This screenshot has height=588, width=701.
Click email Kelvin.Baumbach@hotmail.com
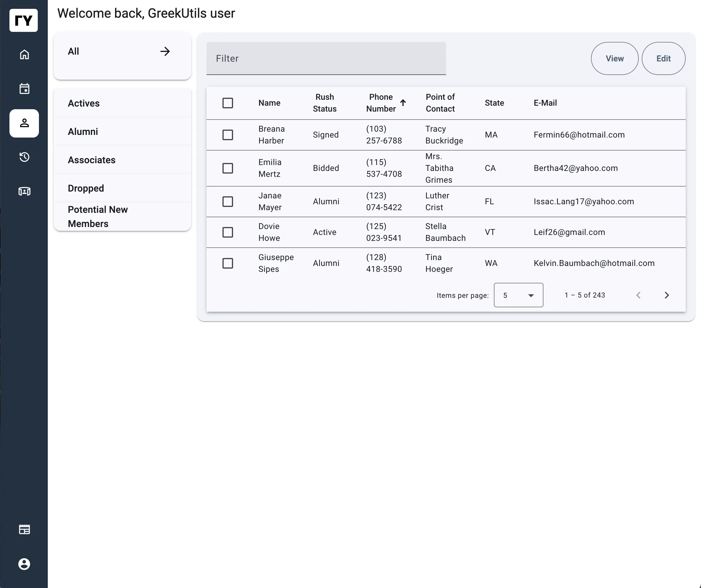click(594, 263)
